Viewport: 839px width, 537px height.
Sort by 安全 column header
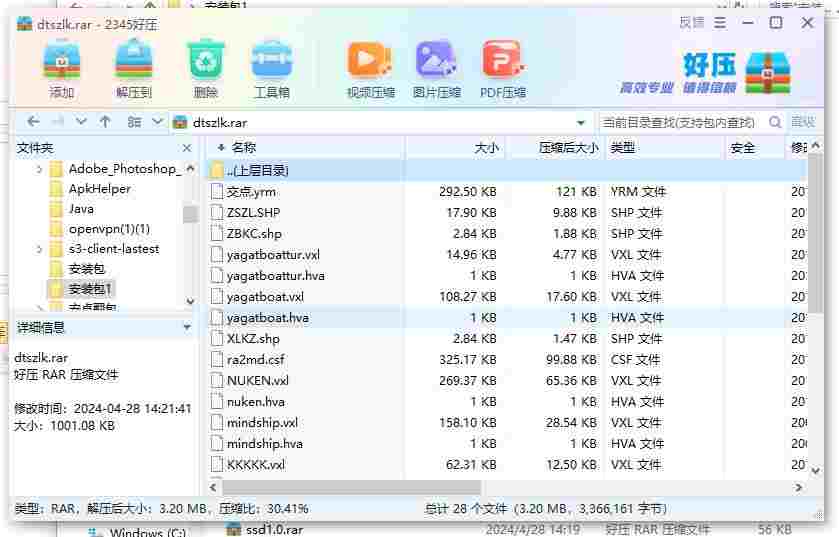point(743,148)
